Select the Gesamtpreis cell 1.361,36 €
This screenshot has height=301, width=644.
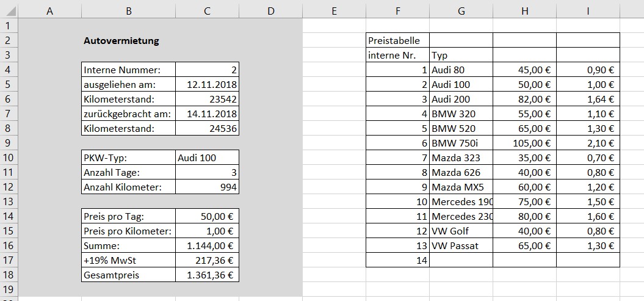point(207,275)
